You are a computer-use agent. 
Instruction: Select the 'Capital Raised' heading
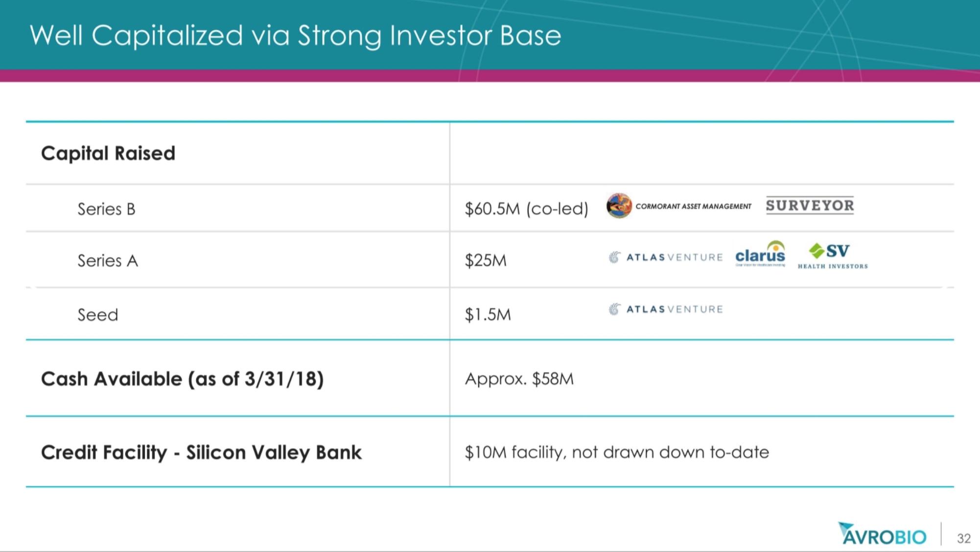(x=108, y=154)
